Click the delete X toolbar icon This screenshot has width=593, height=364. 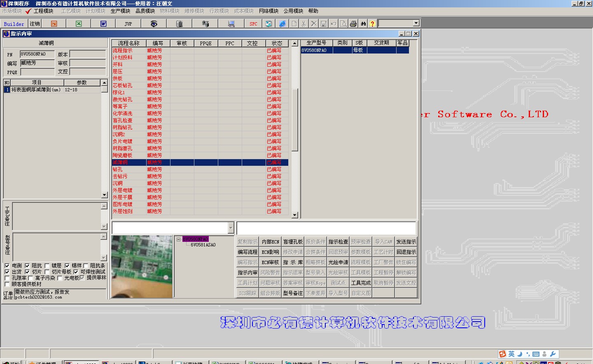tap(314, 24)
